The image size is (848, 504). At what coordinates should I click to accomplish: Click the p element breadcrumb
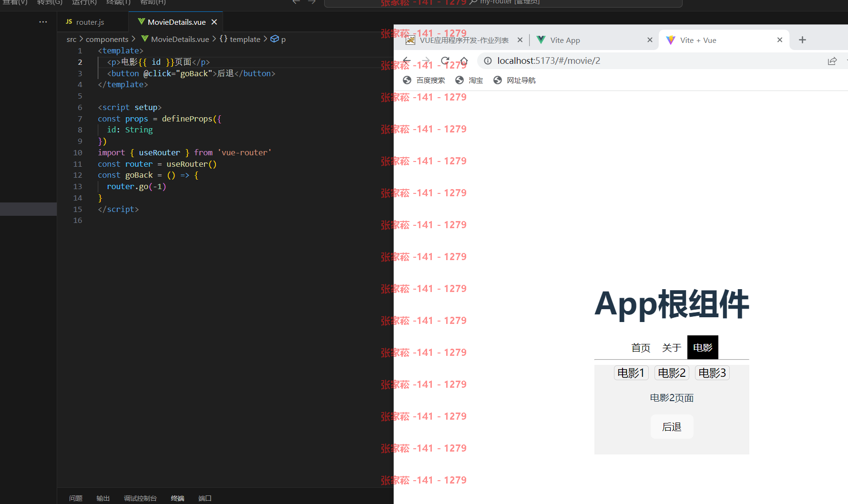click(278, 39)
